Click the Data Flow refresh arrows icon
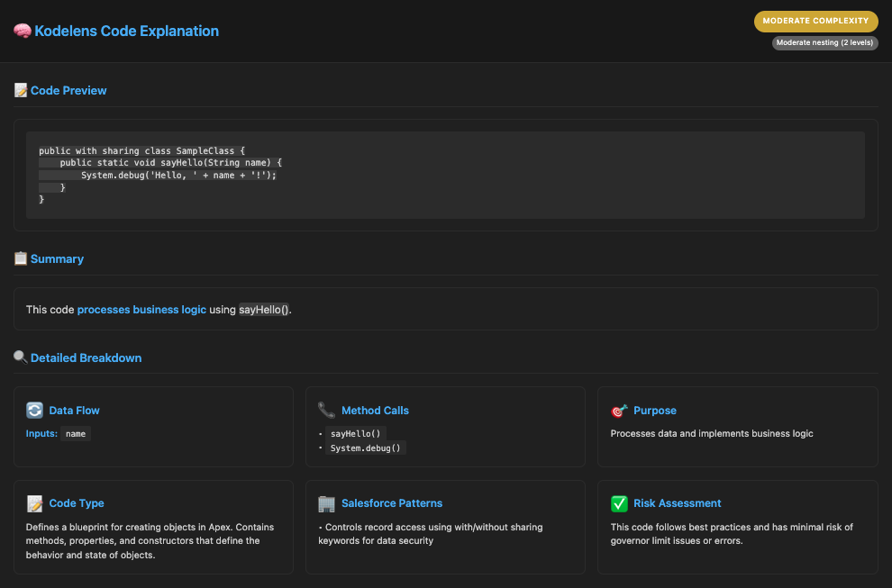This screenshot has height=588, width=892. [35, 410]
